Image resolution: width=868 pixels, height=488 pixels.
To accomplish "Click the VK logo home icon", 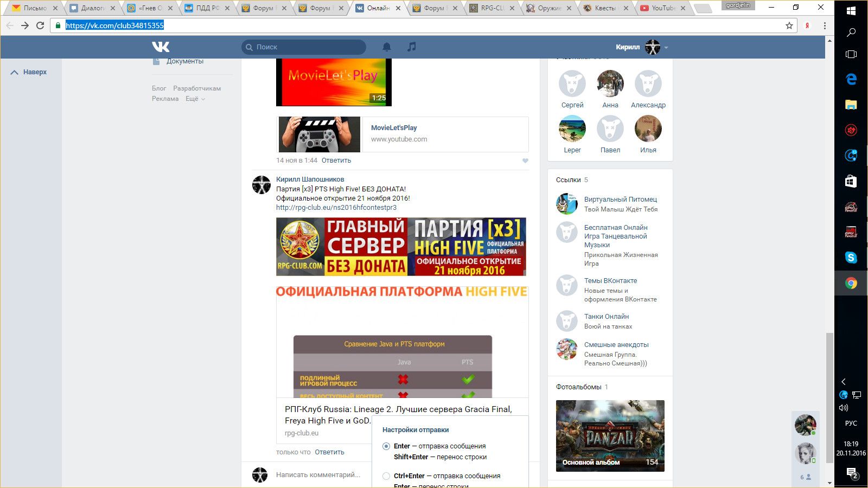I will point(161,47).
